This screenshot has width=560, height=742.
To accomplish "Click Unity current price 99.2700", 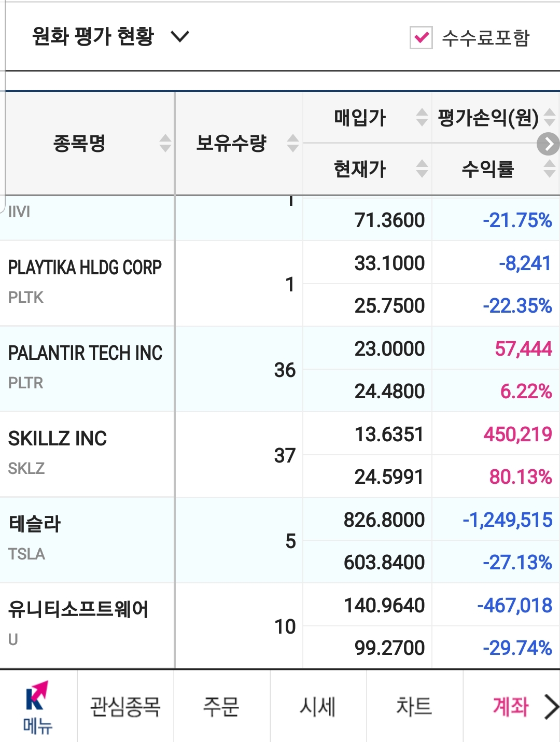I will (390, 648).
